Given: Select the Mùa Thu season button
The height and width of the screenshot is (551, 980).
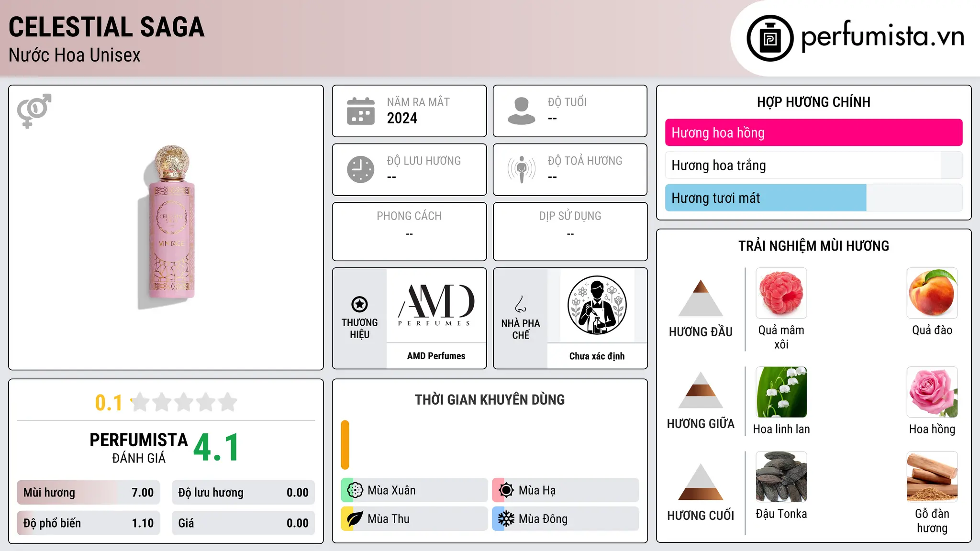Looking at the screenshot, I should point(414,519).
